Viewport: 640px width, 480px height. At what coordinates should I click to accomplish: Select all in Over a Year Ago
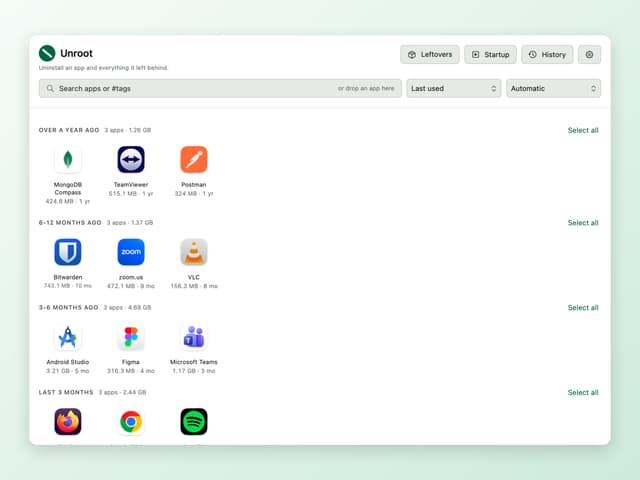tap(583, 130)
